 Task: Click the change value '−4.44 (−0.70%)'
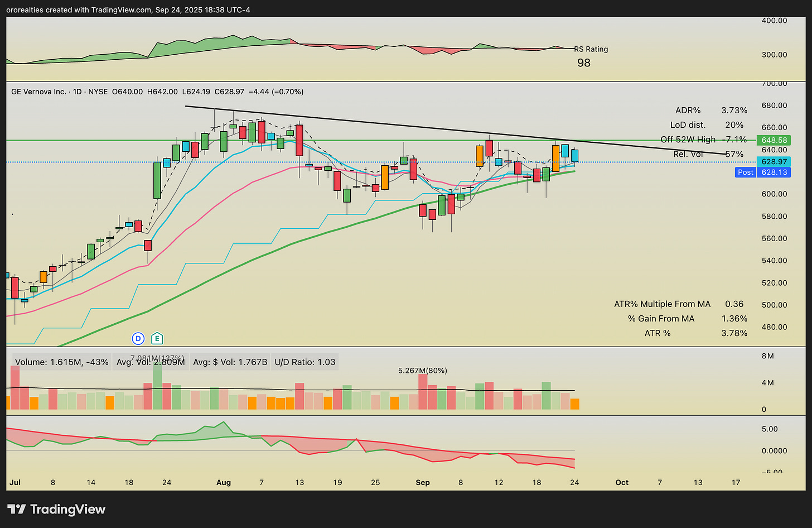click(275, 92)
